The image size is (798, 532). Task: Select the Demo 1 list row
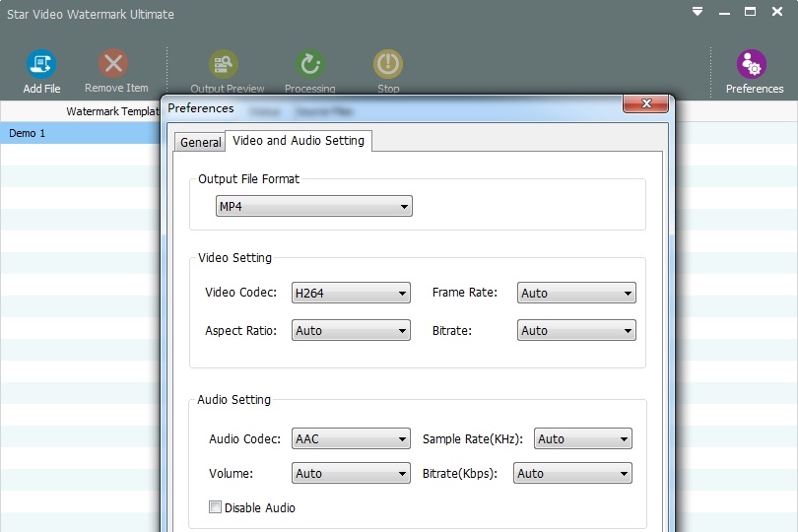pyautogui.click(x=79, y=133)
